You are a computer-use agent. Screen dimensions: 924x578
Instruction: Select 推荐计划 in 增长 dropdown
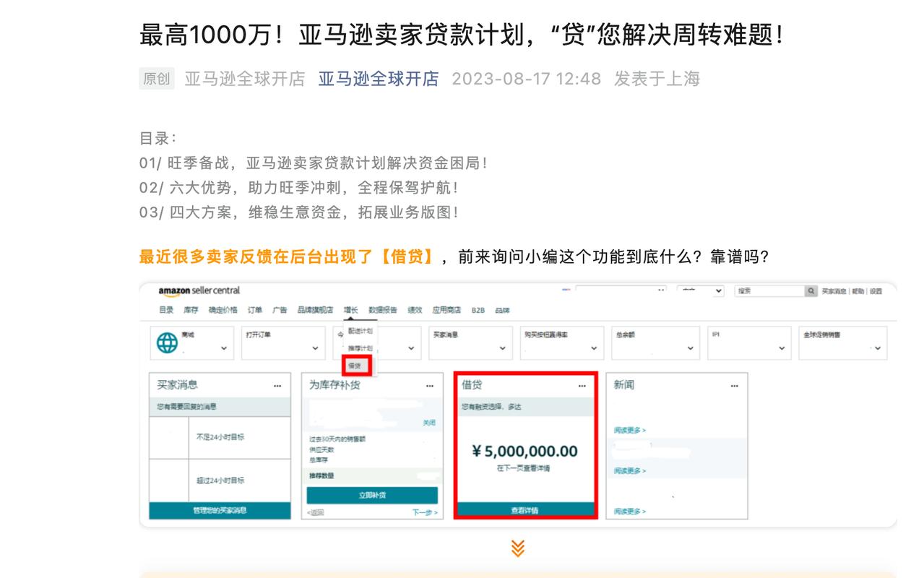click(360, 348)
